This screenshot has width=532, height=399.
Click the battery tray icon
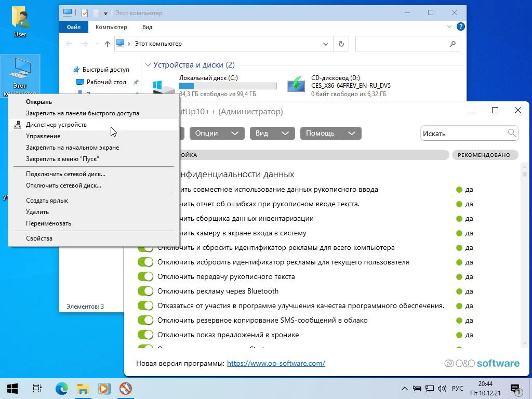point(417,389)
